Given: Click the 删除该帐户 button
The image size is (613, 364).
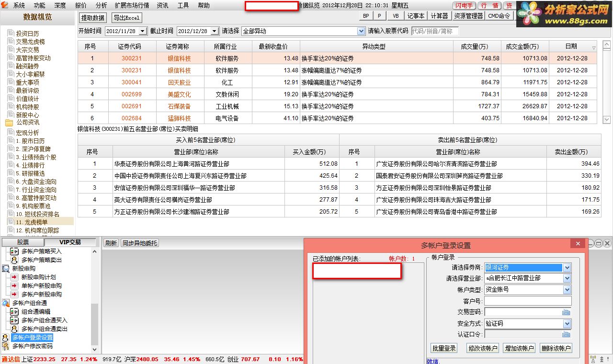Looking at the screenshot, I should (556, 348).
